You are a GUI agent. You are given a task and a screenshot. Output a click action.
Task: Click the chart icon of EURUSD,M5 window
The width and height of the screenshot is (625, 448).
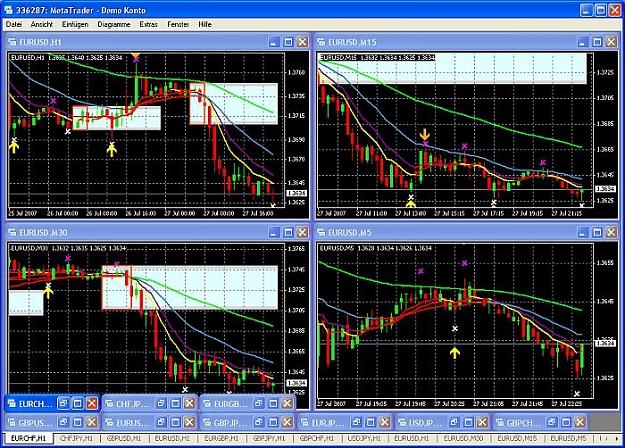click(321, 232)
